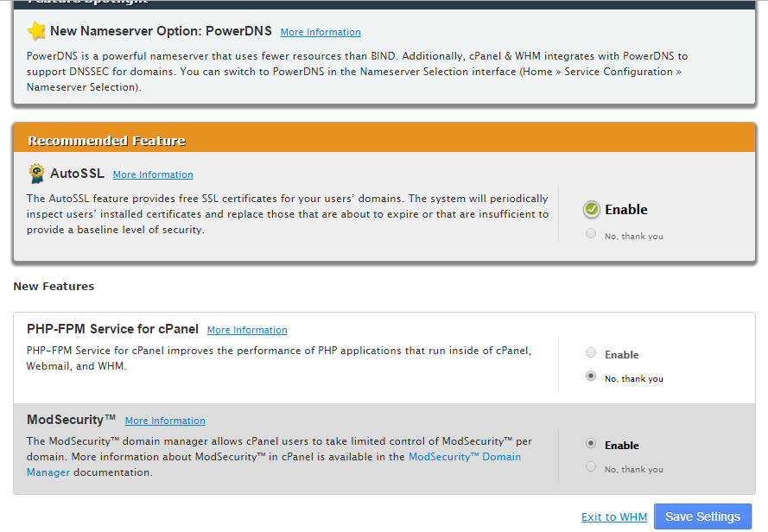Click the "PHP-FPM Service for cPanel" title
This screenshot has width=768, height=532.
tap(112, 329)
